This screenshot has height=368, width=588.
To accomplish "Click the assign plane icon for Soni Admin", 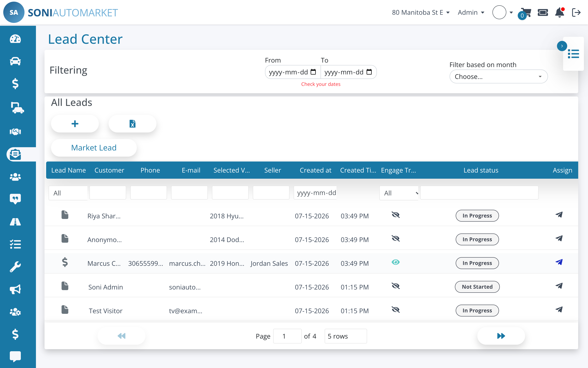I will [x=559, y=286].
